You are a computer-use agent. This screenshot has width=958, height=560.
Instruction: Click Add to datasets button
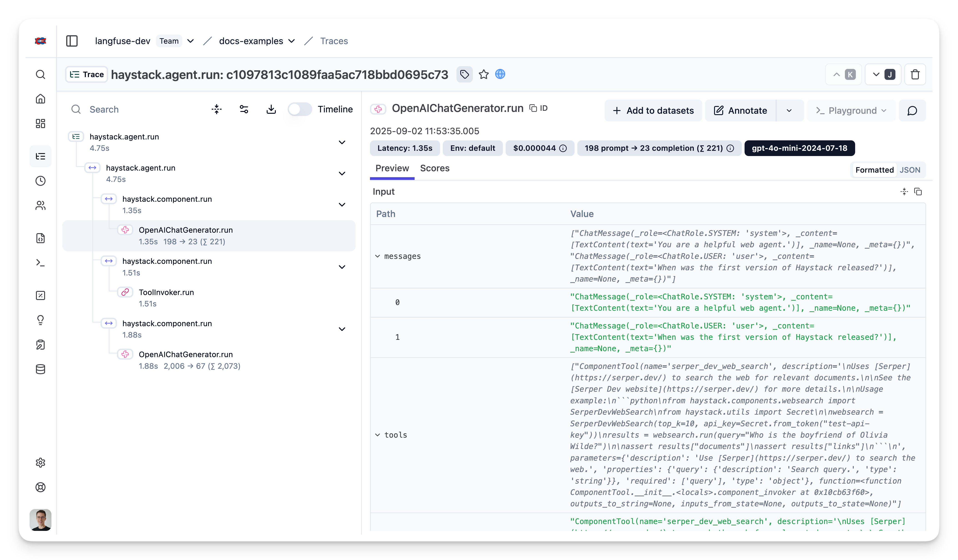coord(653,111)
